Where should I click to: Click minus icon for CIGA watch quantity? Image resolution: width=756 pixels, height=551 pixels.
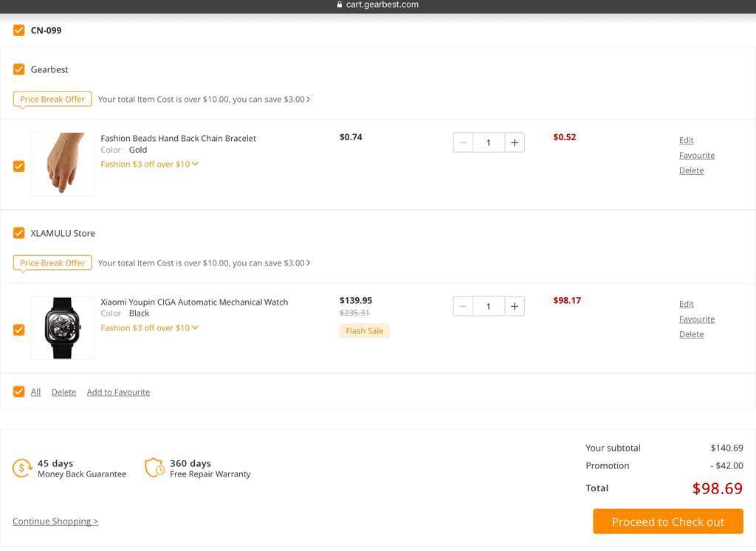tap(463, 306)
